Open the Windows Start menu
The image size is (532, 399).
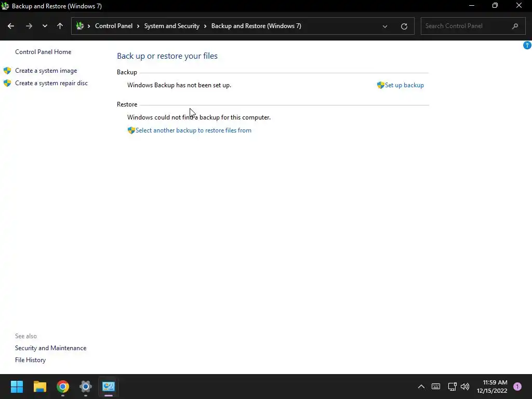tap(17, 387)
